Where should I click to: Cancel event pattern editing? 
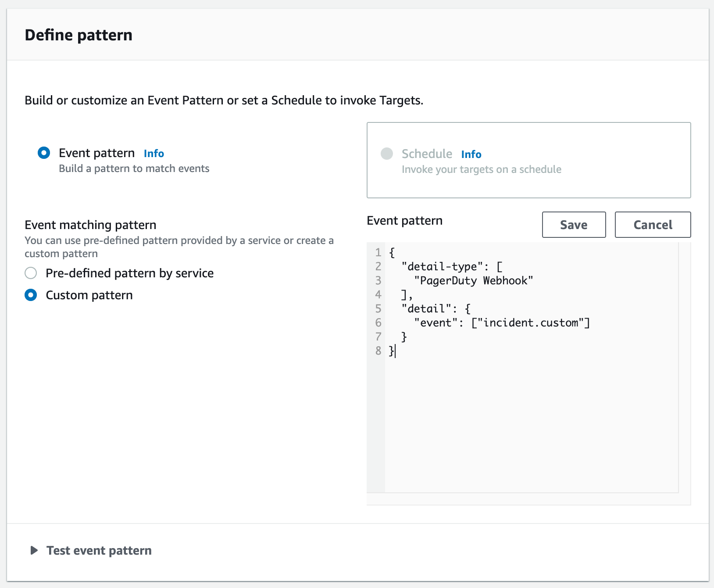(653, 225)
